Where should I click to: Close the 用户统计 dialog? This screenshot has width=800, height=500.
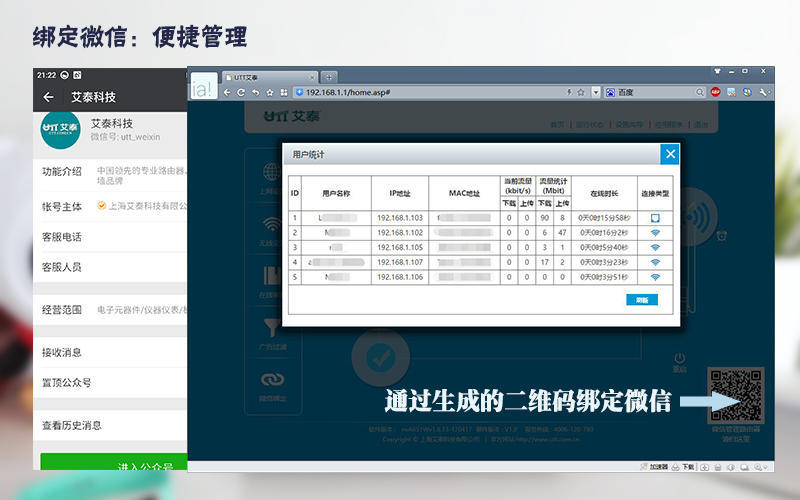[670, 154]
